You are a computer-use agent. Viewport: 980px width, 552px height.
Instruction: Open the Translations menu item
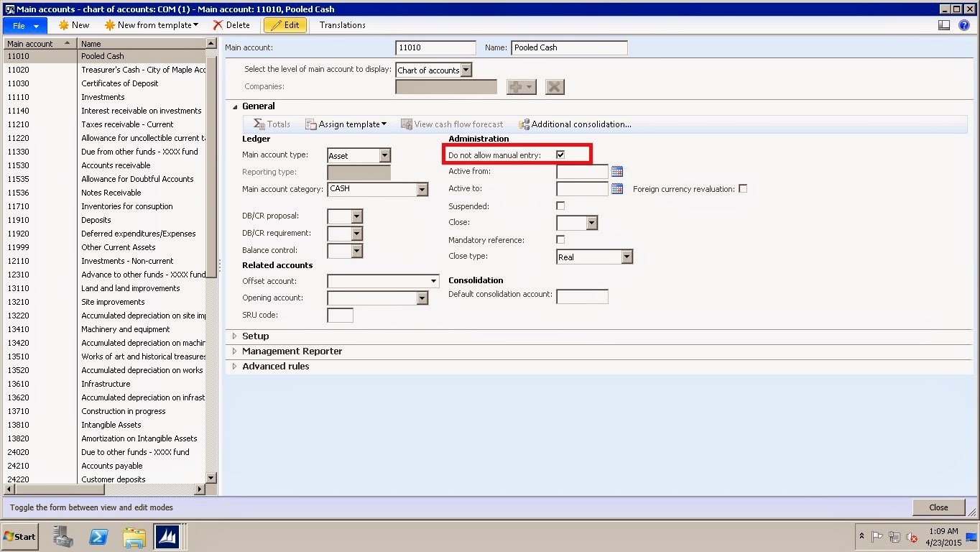click(341, 24)
